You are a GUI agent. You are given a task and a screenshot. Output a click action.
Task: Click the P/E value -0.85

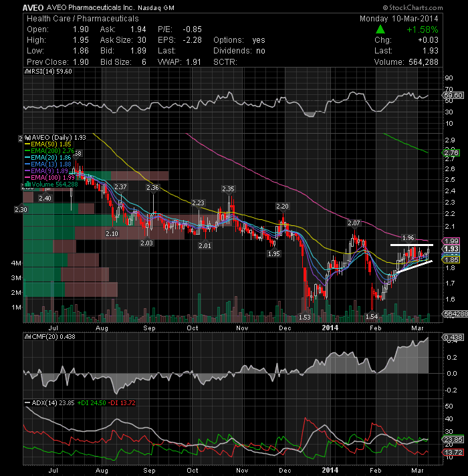192,29
